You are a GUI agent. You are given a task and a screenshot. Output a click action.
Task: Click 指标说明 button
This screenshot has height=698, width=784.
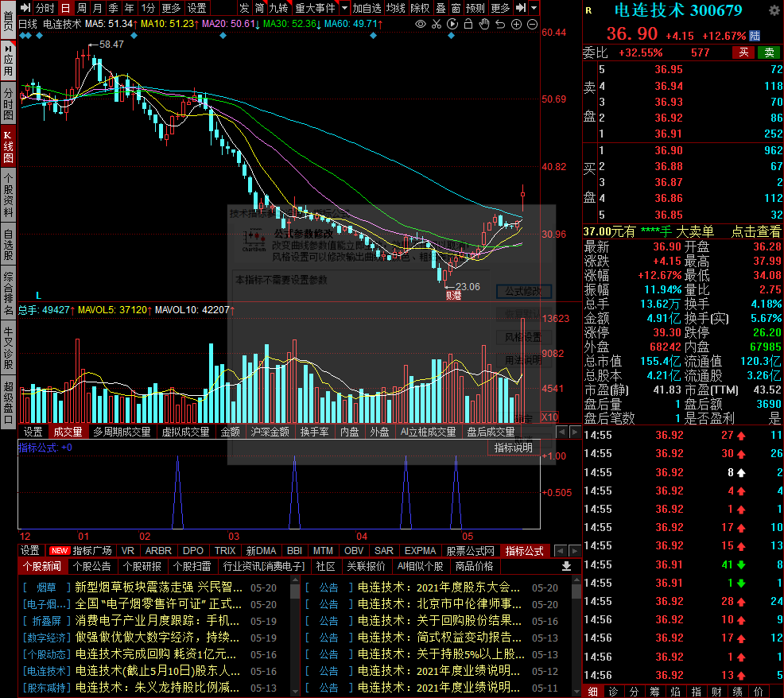pyautogui.click(x=513, y=448)
